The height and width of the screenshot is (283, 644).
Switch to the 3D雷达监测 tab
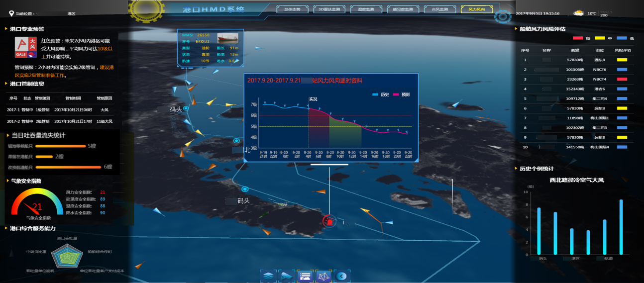pos(329,9)
